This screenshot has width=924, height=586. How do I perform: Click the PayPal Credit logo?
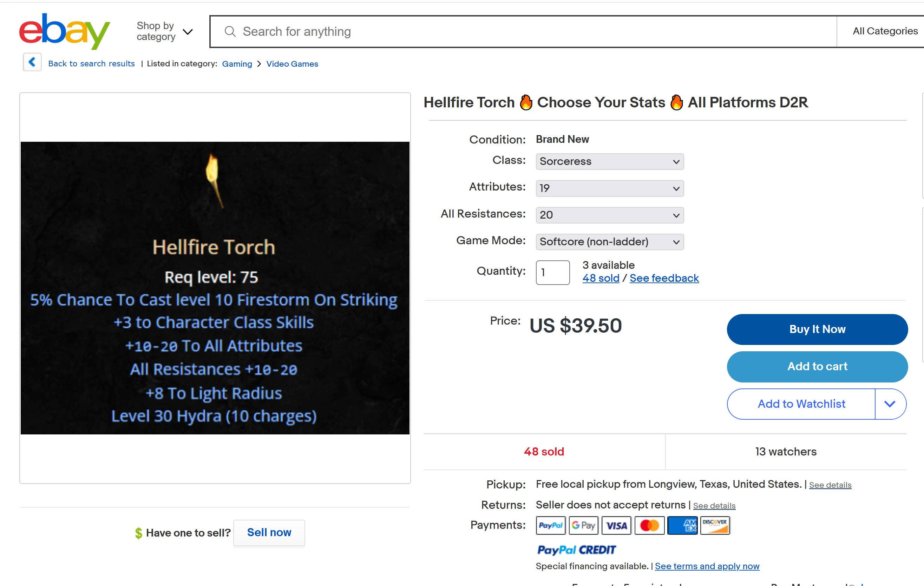(x=576, y=550)
